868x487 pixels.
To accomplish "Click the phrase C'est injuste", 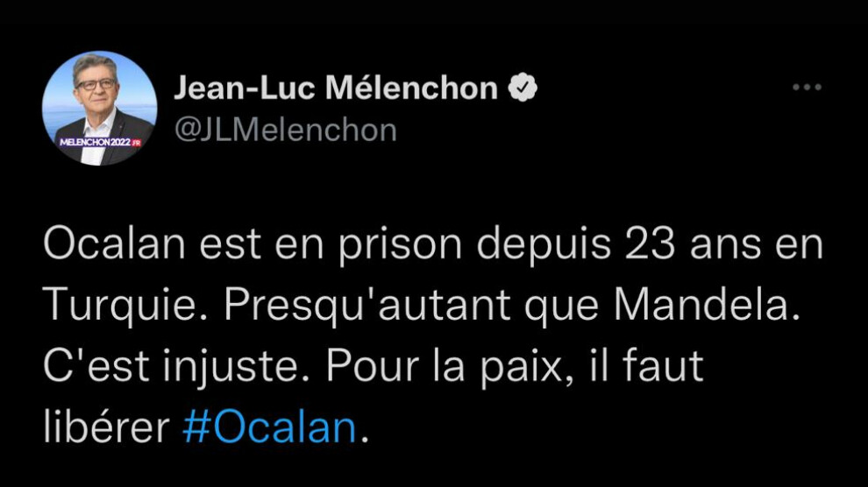I will tap(176, 366).
